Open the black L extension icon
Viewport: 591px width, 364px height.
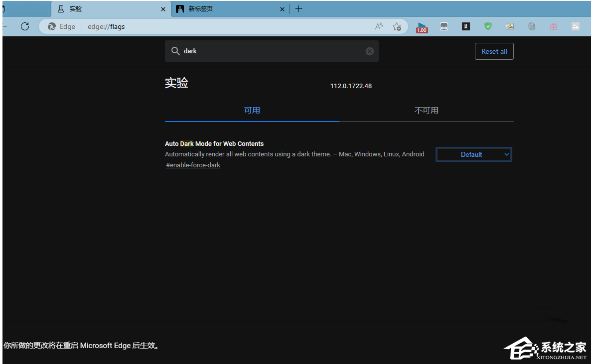point(466,26)
